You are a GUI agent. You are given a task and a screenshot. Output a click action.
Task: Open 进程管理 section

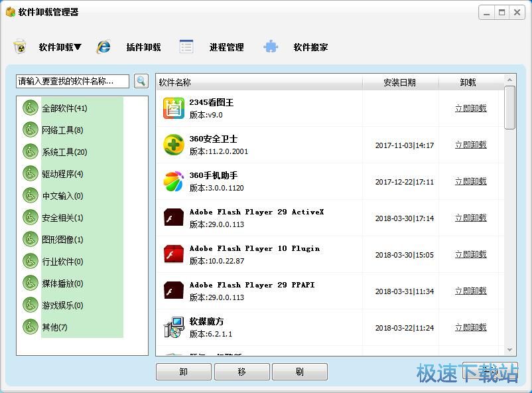226,47
